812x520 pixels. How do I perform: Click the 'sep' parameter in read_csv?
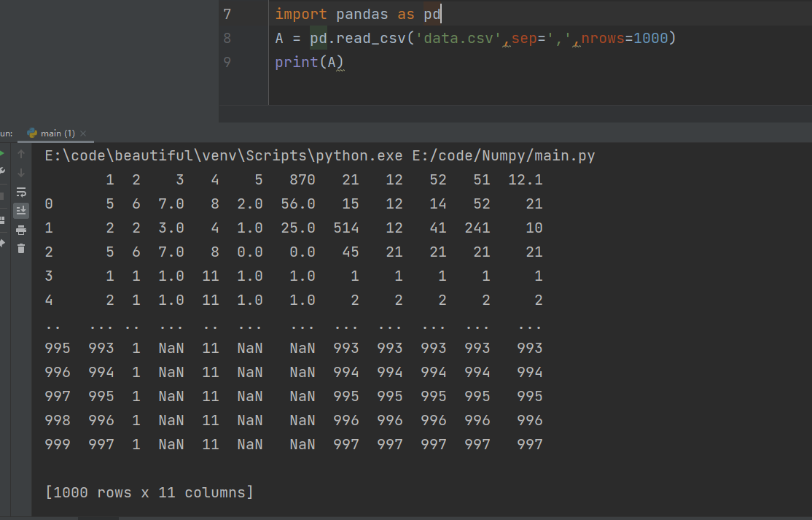click(x=524, y=39)
